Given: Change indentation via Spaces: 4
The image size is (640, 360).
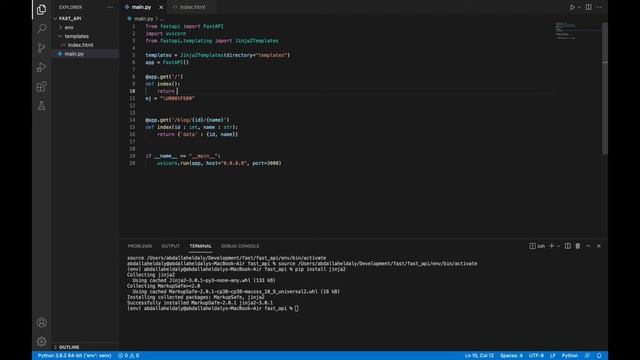Looking at the screenshot, I should coord(511,356).
